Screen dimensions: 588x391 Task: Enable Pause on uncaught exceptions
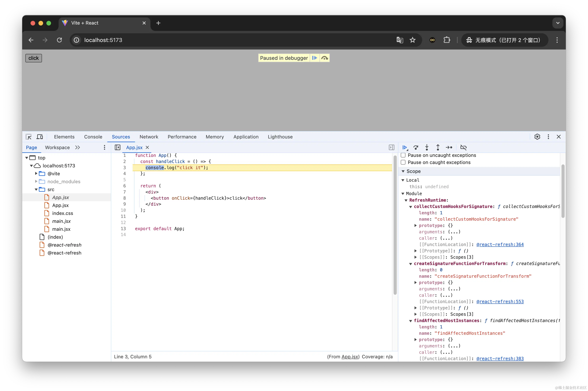coord(403,155)
